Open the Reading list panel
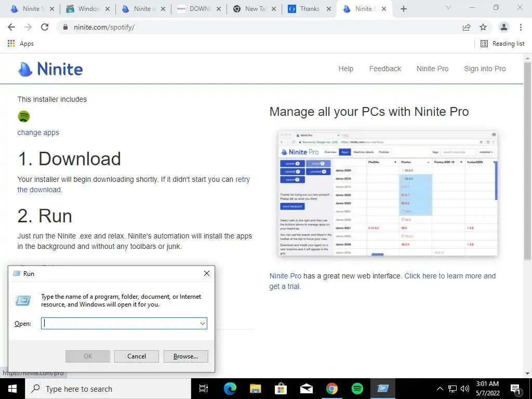The image size is (532, 399). coord(503,44)
